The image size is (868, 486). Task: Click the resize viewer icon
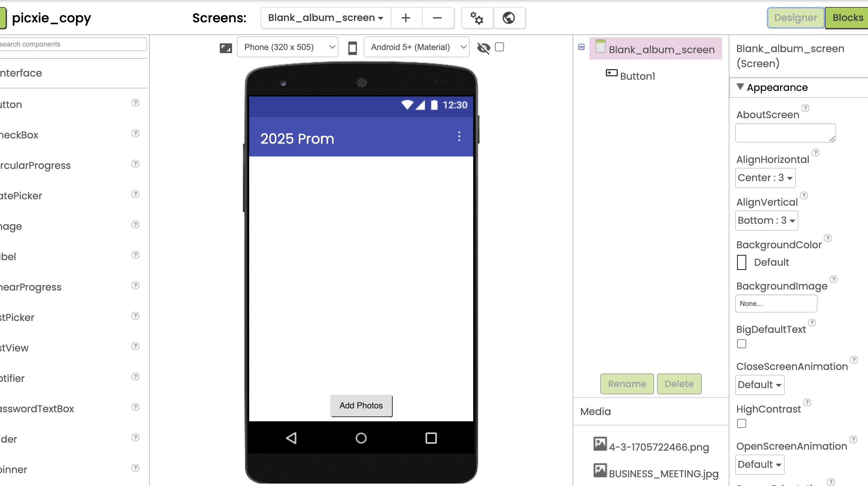click(x=226, y=48)
